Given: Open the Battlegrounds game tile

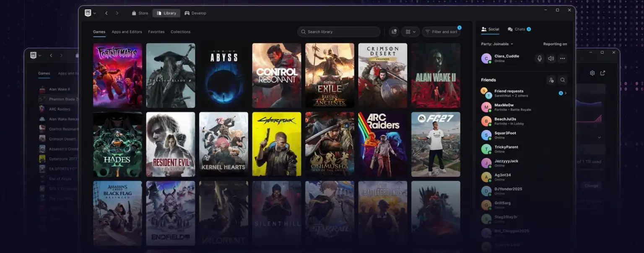Looking at the screenshot, I should pyautogui.click(x=383, y=213).
